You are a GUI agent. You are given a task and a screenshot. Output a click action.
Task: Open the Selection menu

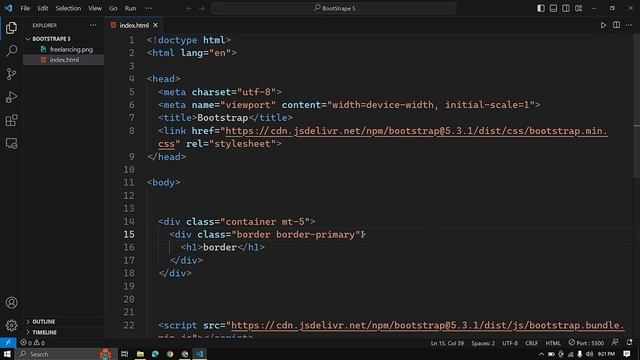coord(68,8)
